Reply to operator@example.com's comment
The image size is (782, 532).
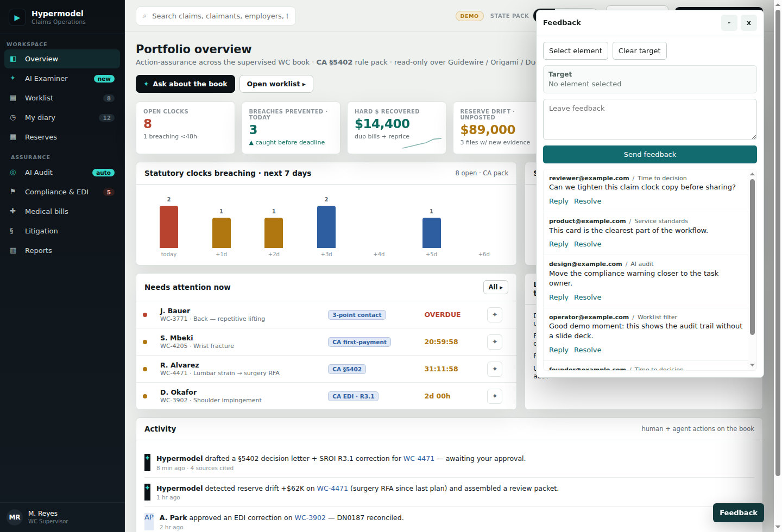point(559,350)
